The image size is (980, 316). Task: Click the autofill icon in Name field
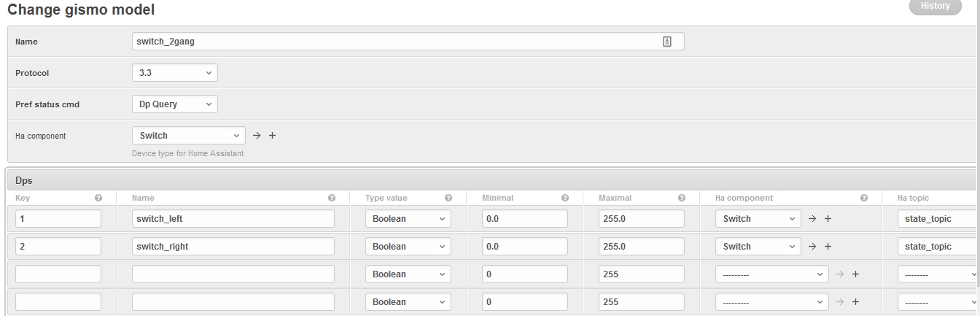click(x=666, y=42)
